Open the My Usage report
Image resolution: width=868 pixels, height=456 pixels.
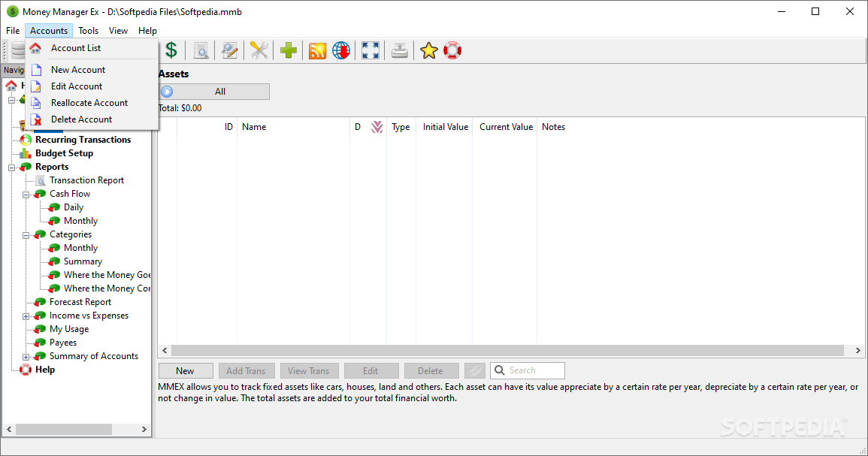tap(69, 329)
